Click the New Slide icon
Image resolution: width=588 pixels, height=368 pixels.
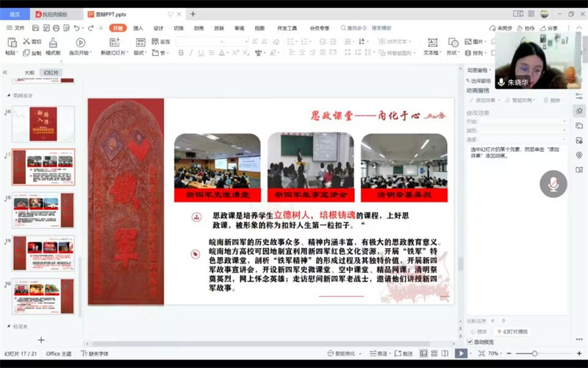click(x=115, y=43)
